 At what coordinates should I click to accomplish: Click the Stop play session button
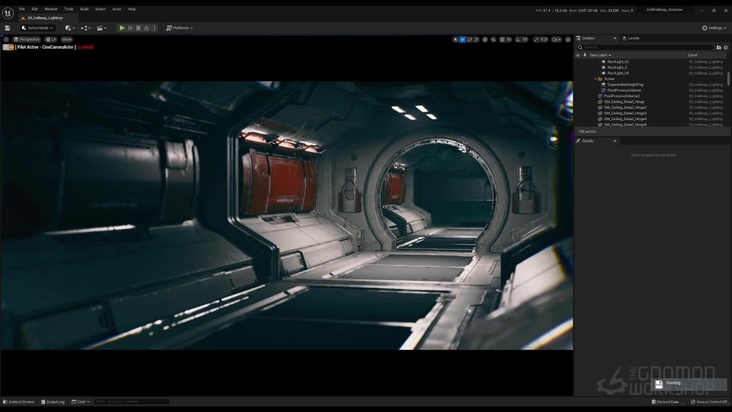tap(138, 28)
